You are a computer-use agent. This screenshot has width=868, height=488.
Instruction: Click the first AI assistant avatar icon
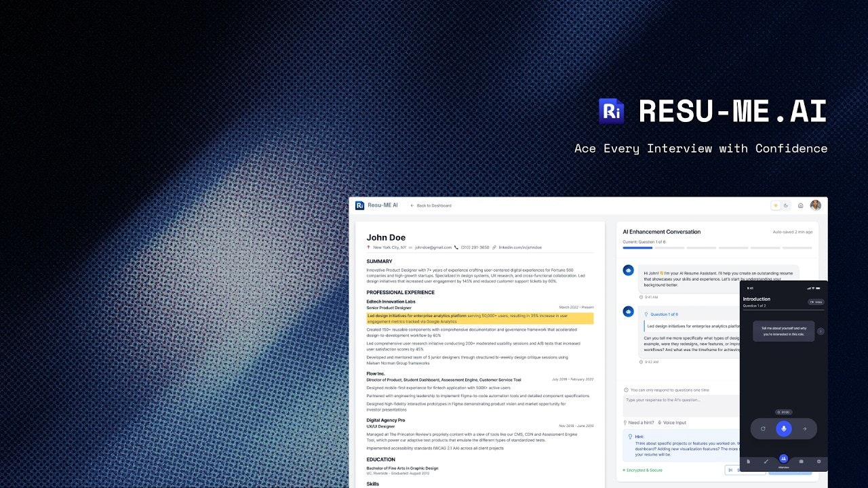coord(629,270)
